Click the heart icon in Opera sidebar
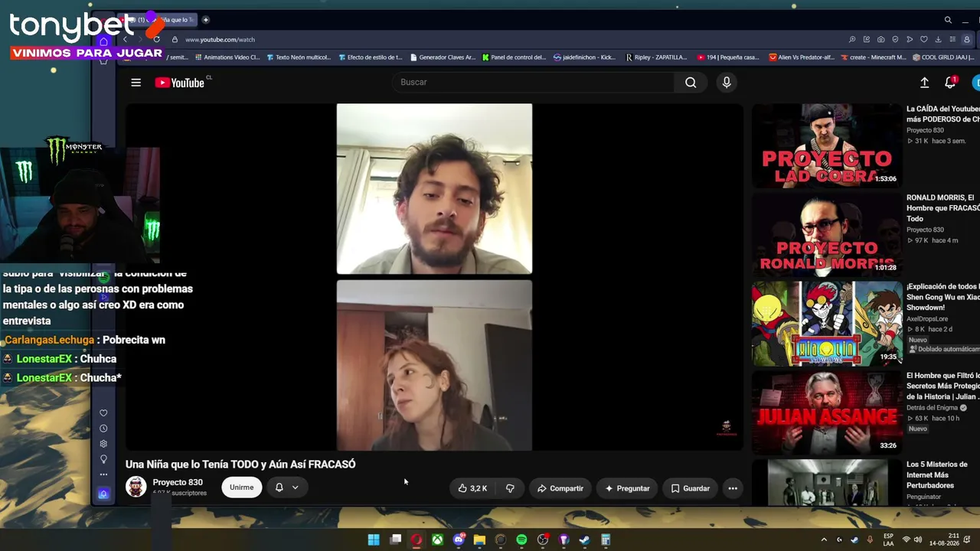The height and width of the screenshot is (551, 980). point(103,413)
